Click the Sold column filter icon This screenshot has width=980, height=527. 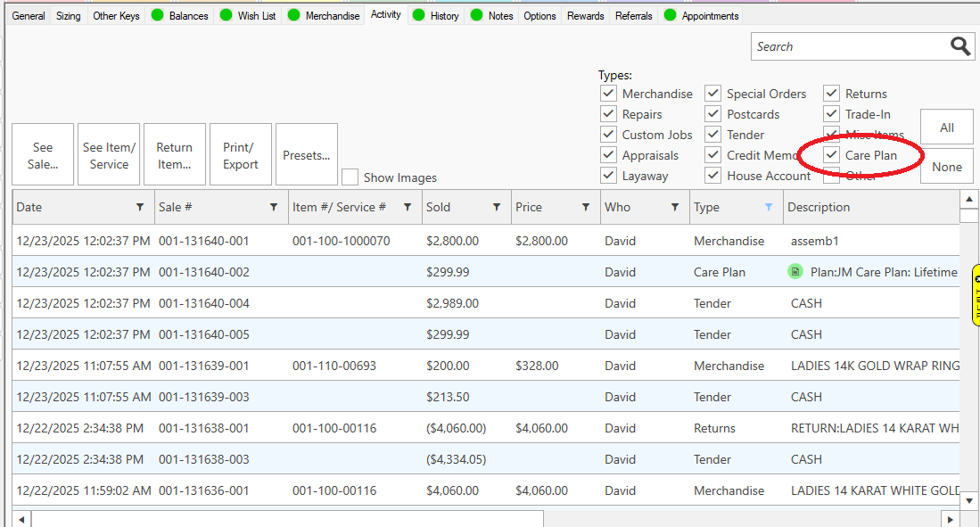497,207
